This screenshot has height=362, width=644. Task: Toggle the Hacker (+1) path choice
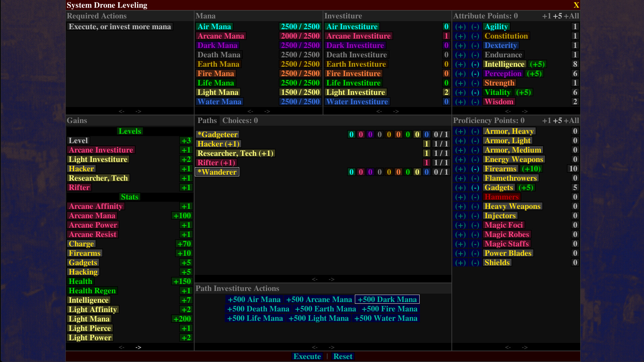[x=218, y=144]
